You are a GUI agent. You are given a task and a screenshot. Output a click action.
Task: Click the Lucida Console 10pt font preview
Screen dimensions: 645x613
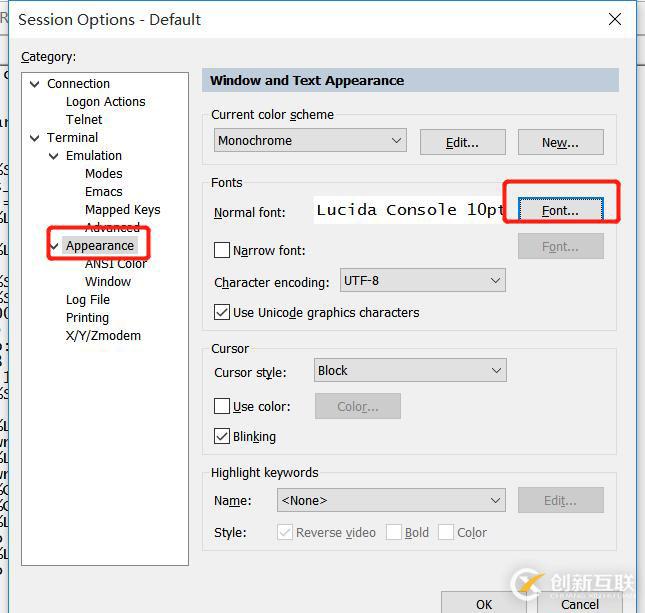click(x=410, y=210)
